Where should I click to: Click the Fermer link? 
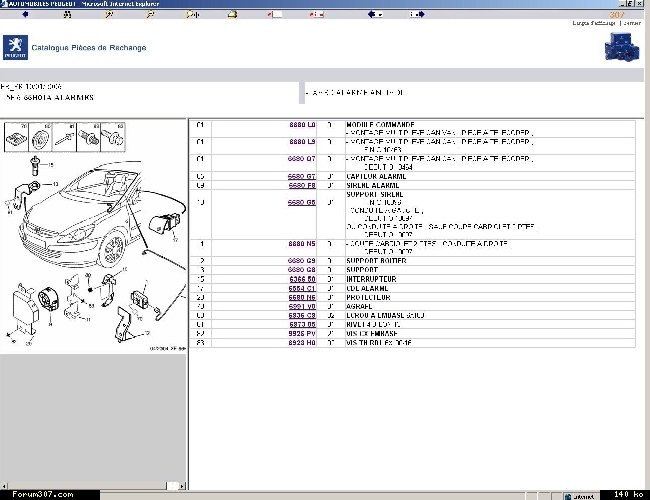[632, 23]
